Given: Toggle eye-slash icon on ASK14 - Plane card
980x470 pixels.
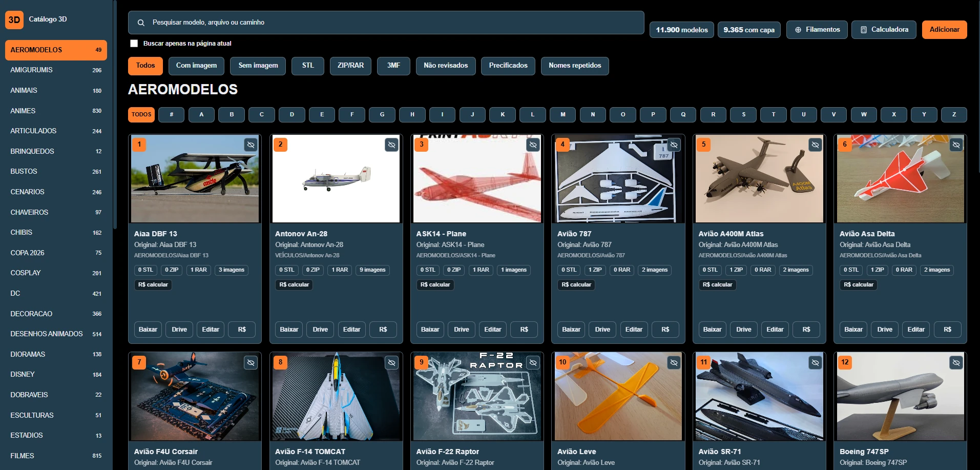Looking at the screenshot, I should click(533, 145).
